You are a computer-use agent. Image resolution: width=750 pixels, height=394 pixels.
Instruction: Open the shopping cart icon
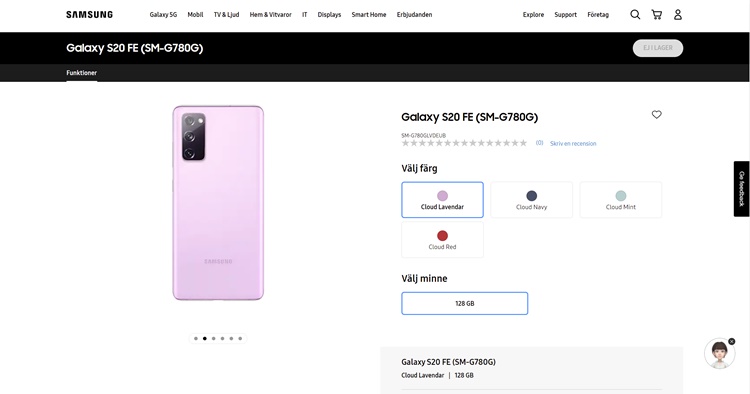pos(657,14)
